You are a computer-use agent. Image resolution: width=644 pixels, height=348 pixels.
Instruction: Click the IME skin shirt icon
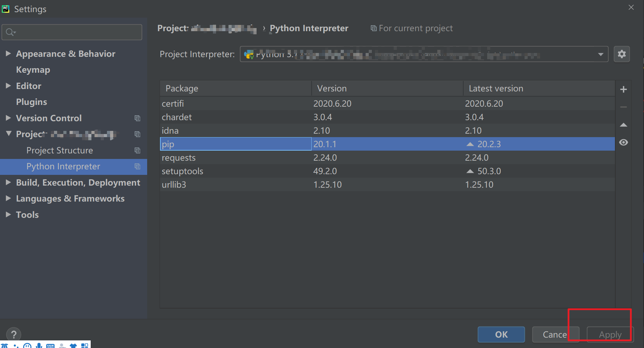pos(73,346)
